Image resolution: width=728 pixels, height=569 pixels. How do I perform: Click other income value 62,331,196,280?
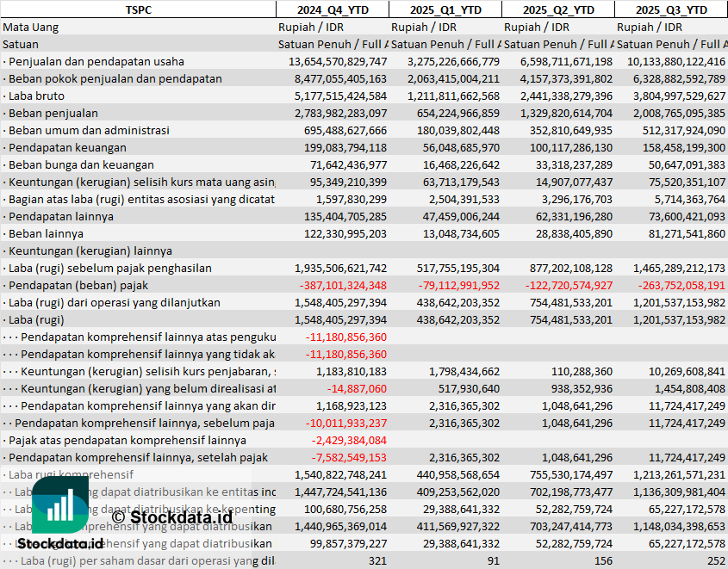click(574, 216)
